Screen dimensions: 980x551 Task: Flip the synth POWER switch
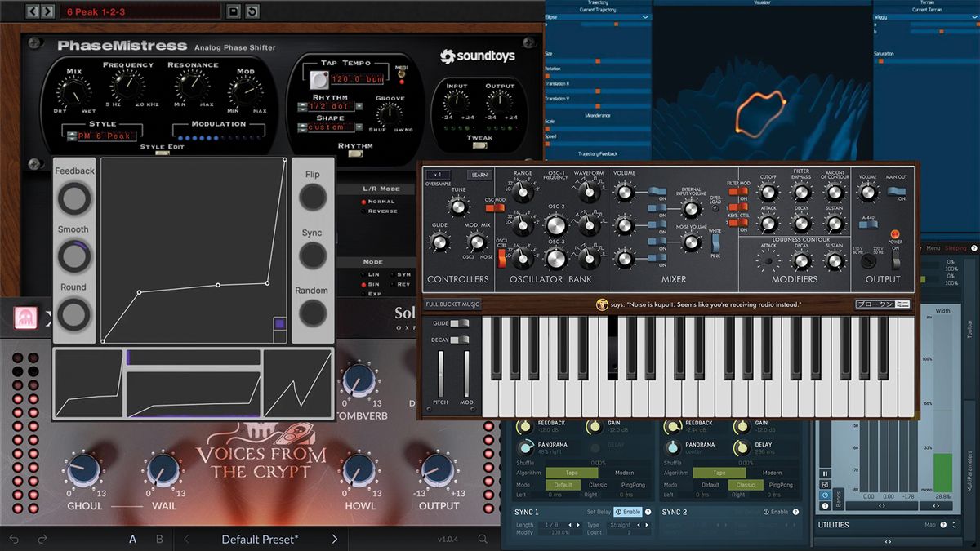(x=896, y=260)
